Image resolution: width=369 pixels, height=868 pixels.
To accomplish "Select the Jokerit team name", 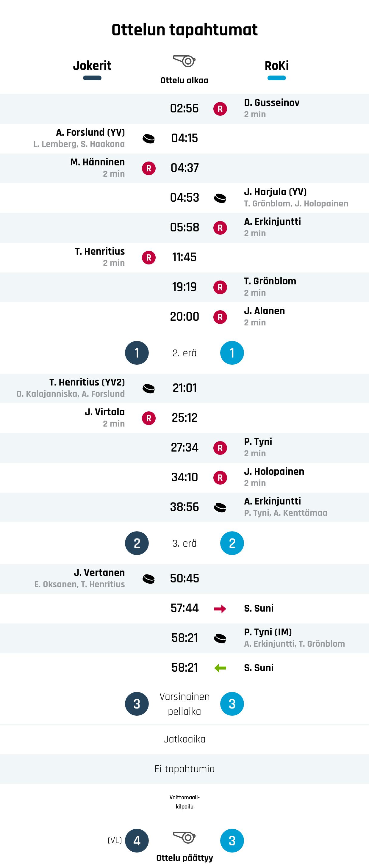I will tap(92, 66).
